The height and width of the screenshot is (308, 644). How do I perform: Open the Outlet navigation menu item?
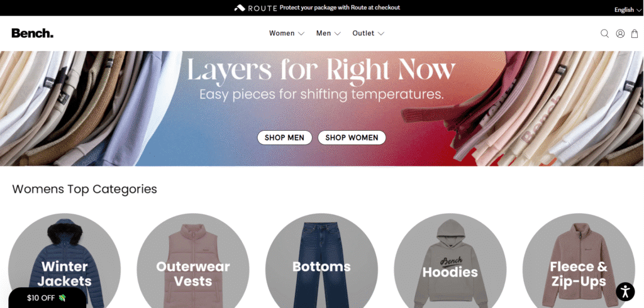tap(363, 33)
